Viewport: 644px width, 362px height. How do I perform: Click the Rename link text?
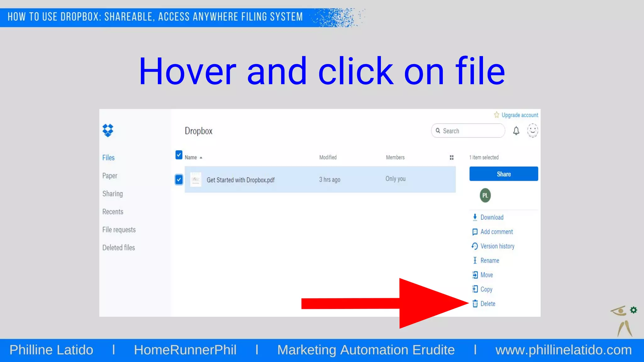coord(490,261)
